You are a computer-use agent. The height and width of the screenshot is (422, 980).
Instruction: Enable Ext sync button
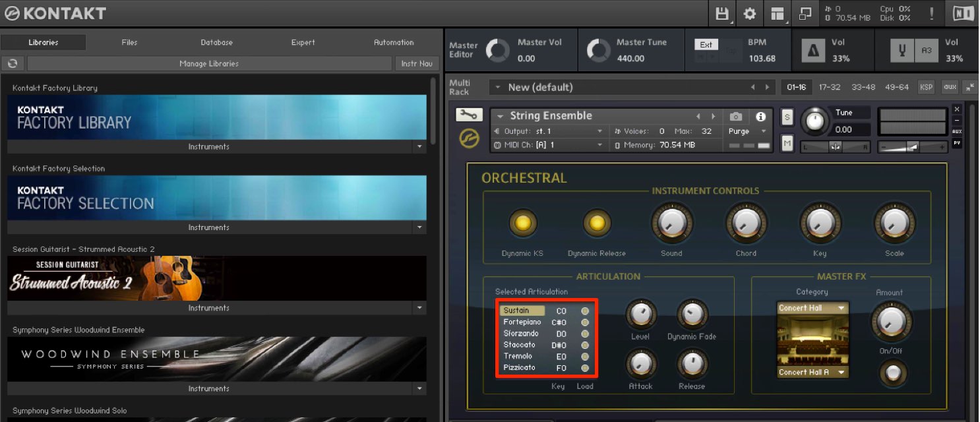(x=706, y=45)
